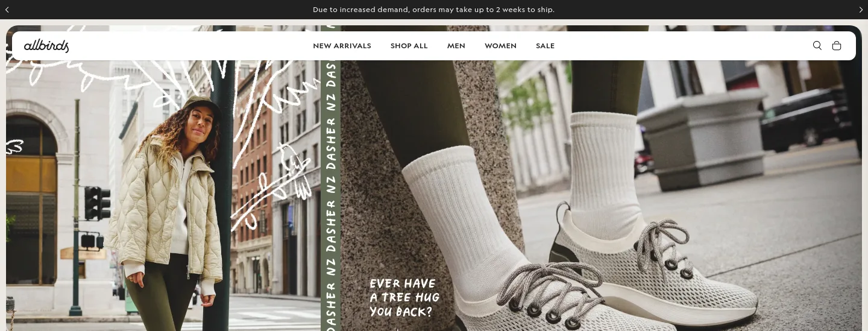
Task: Open the Women menu
Action: (x=500, y=46)
